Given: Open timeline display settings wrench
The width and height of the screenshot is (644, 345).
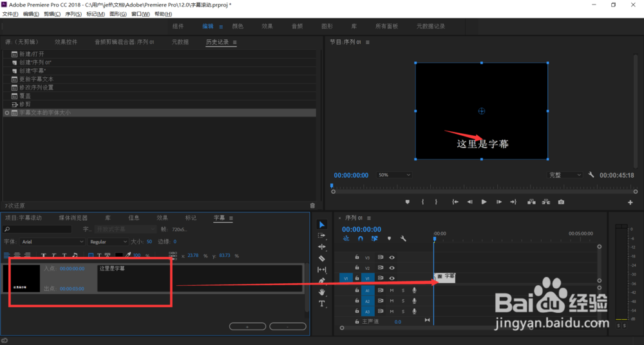Looking at the screenshot, I should [403, 238].
